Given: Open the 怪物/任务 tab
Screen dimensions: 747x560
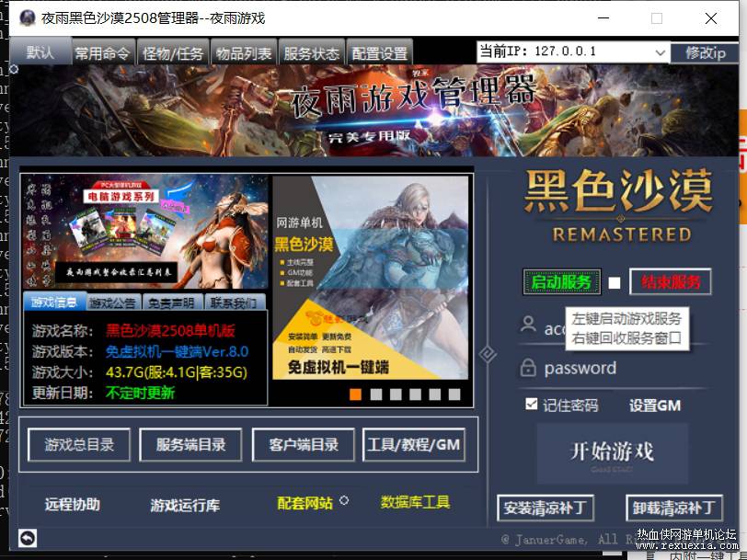Looking at the screenshot, I should click(173, 52).
